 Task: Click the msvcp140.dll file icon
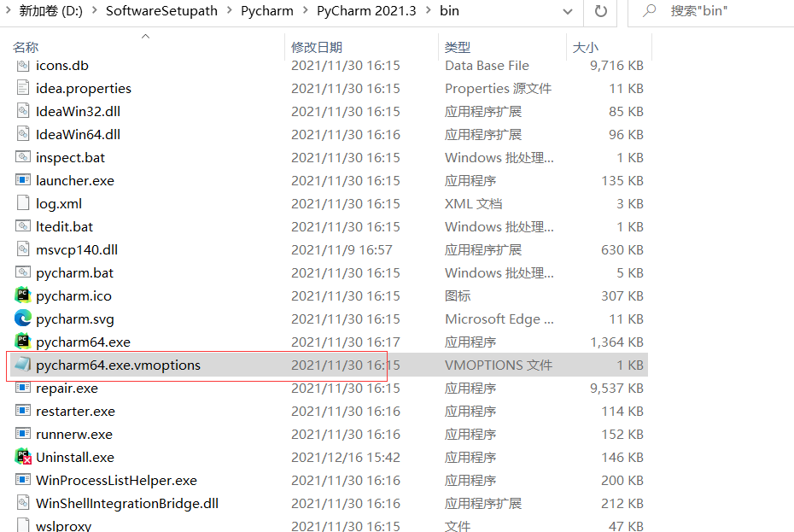pos(23,249)
